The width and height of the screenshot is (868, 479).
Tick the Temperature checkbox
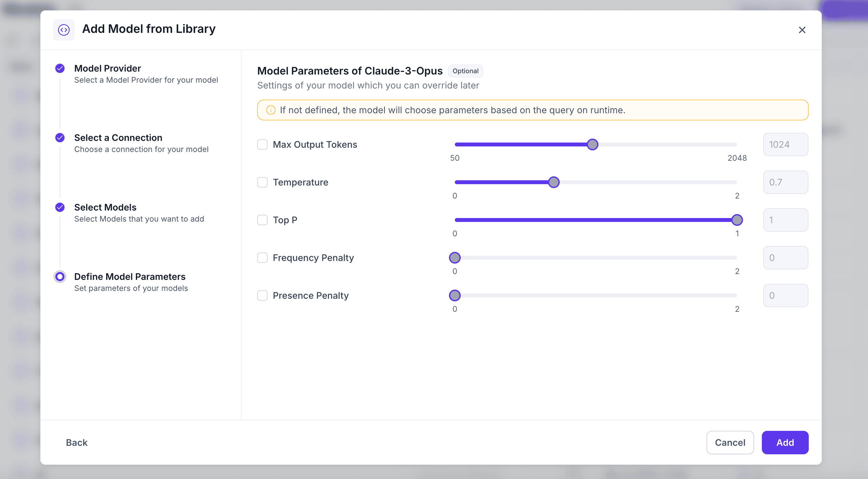click(x=262, y=182)
